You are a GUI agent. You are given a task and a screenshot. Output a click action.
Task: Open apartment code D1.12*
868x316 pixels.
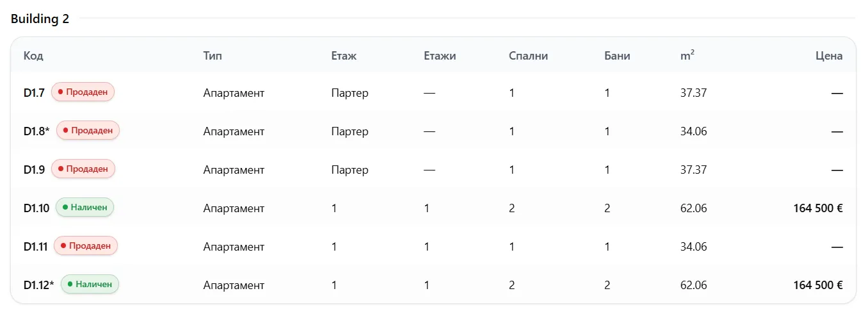click(x=39, y=285)
